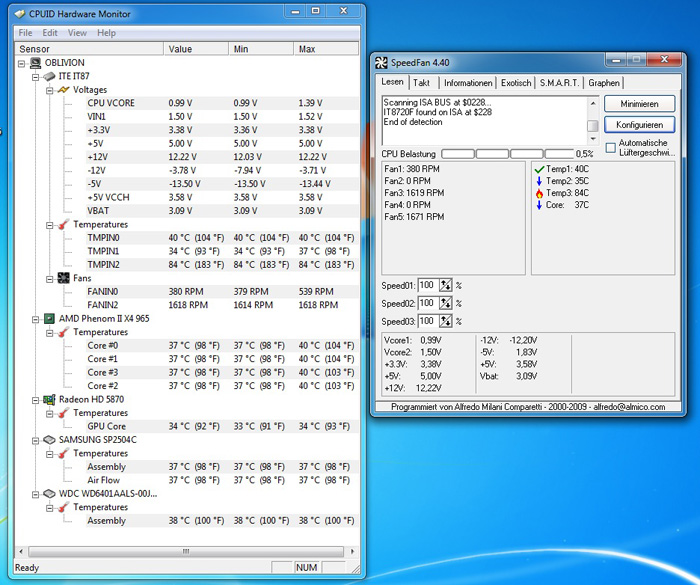Select the FANIN2 fan row

coord(222,305)
